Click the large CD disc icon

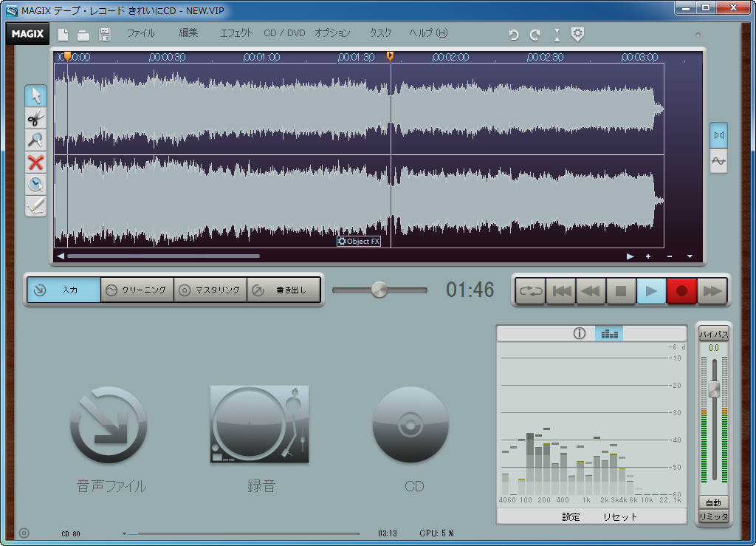pyautogui.click(x=410, y=424)
